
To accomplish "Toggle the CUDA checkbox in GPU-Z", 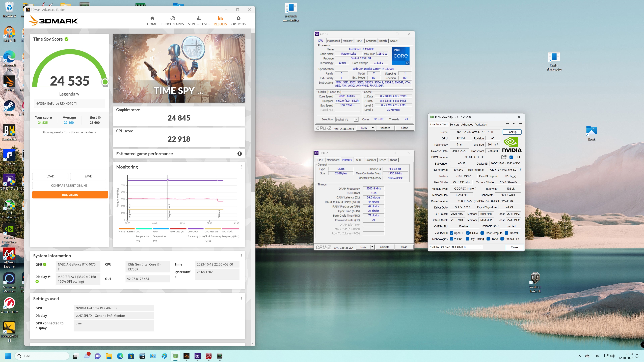I will click(x=468, y=233).
